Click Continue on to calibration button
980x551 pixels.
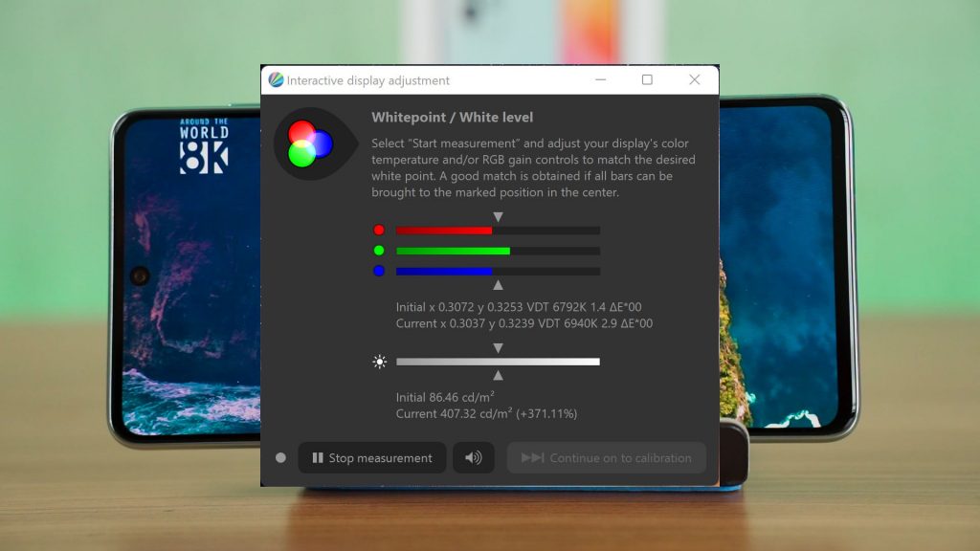pyautogui.click(x=606, y=458)
